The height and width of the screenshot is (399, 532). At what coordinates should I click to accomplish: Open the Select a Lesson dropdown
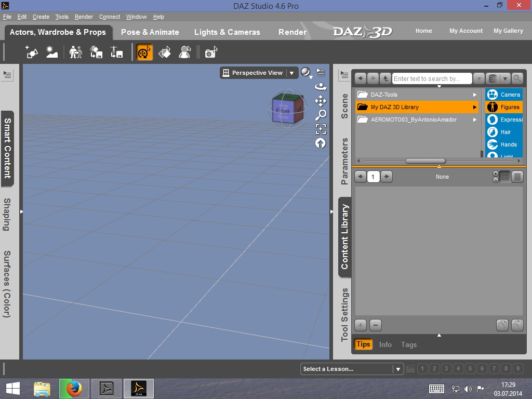pyautogui.click(x=352, y=369)
